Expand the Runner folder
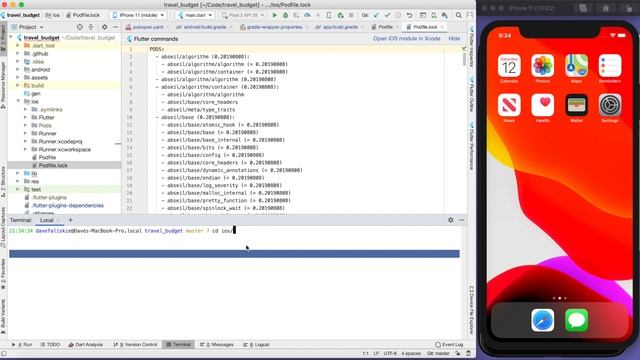The height and width of the screenshot is (360, 640). click(25, 133)
